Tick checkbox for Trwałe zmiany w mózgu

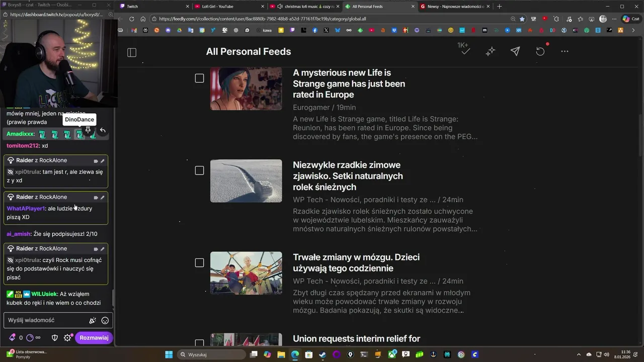pyautogui.click(x=199, y=262)
